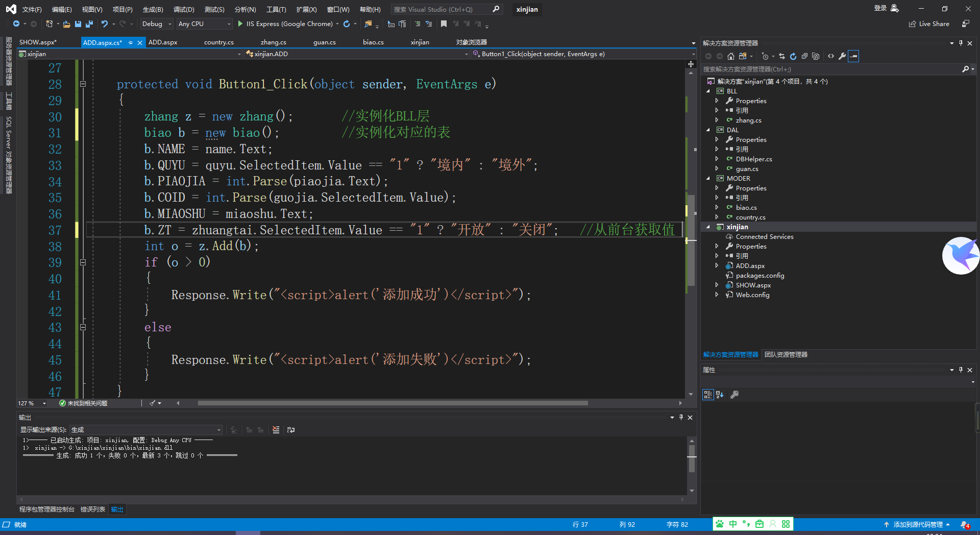Open the 团队资源管理器 tab link
Screen dimensions: 980x535
[786, 355]
